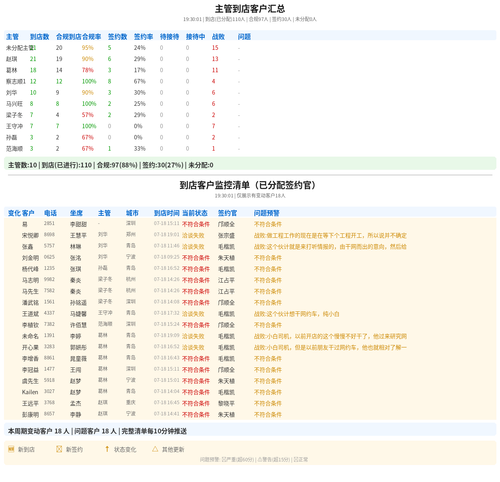Image resolution: width=500 pixels, height=482 pixels.
Task: Click the 电话 column header
Action: 50,213
